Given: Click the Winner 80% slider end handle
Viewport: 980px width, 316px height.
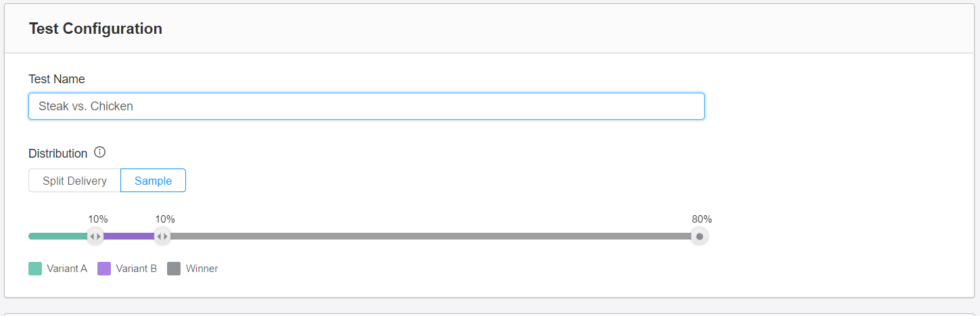Looking at the screenshot, I should point(699,236).
